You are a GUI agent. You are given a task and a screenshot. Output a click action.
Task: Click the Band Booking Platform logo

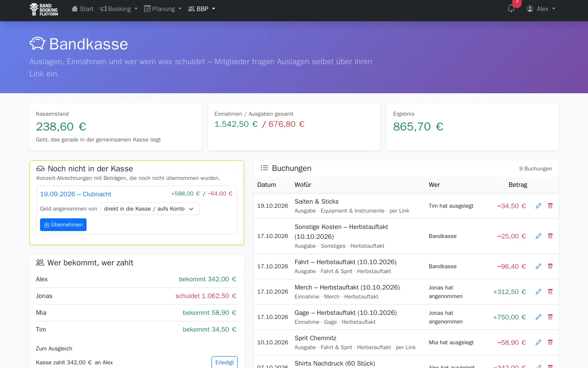[x=44, y=9]
